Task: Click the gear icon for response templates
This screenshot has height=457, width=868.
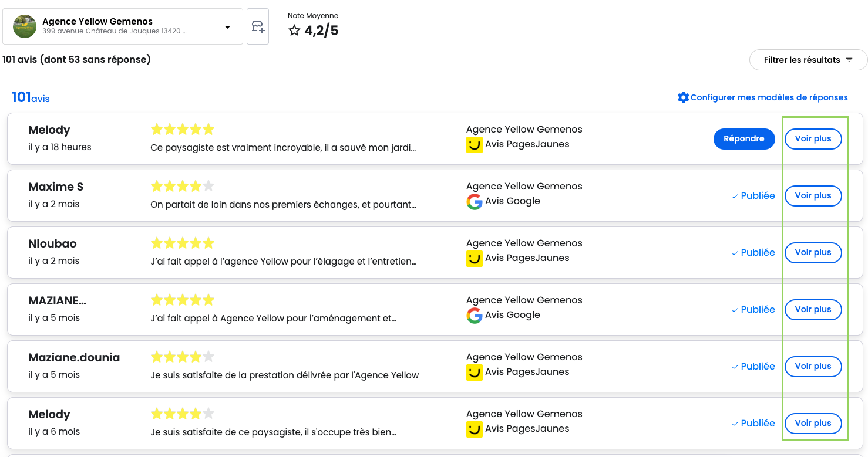Action: 683,97
